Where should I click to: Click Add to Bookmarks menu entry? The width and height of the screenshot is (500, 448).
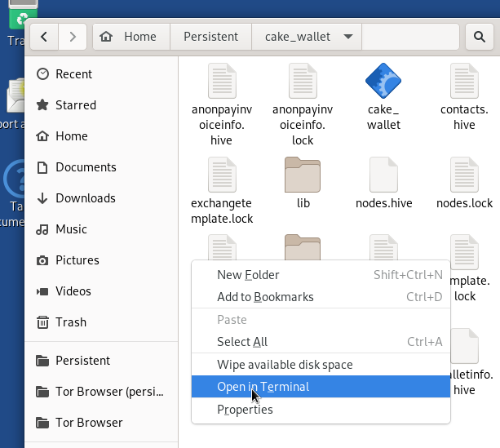(265, 297)
